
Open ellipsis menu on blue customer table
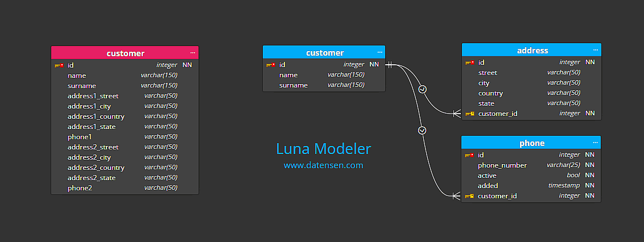tap(379, 52)
